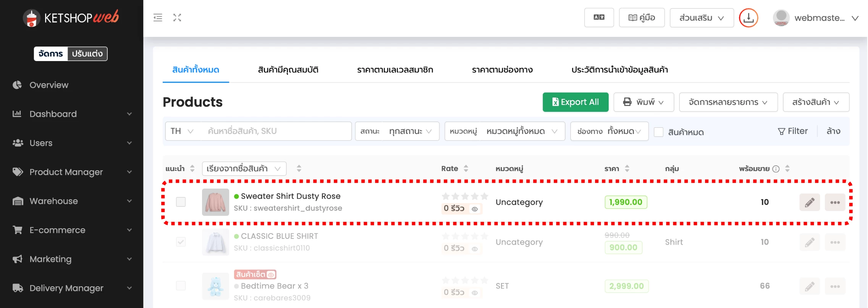Click the download icon in header
This screenshot has height=308, width=868.
click(748, 18)
